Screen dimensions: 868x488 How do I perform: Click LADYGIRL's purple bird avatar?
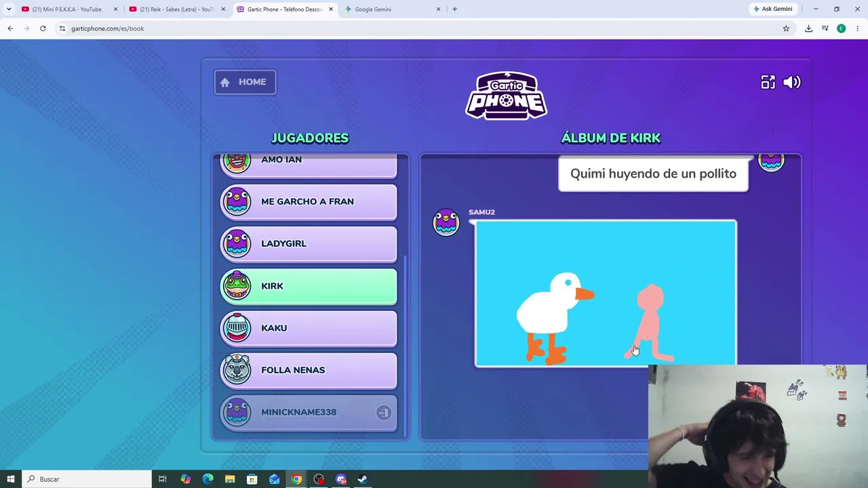(x=237, y=243)
